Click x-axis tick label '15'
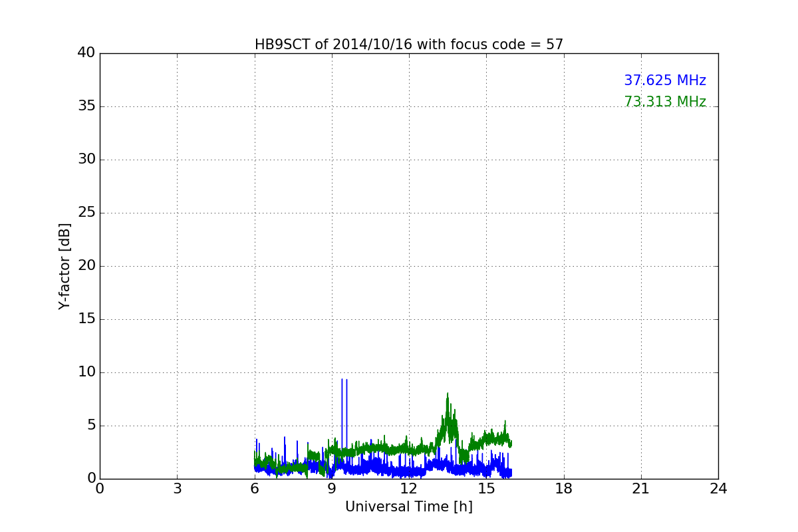The image size is (798, 532). (486, 489)
